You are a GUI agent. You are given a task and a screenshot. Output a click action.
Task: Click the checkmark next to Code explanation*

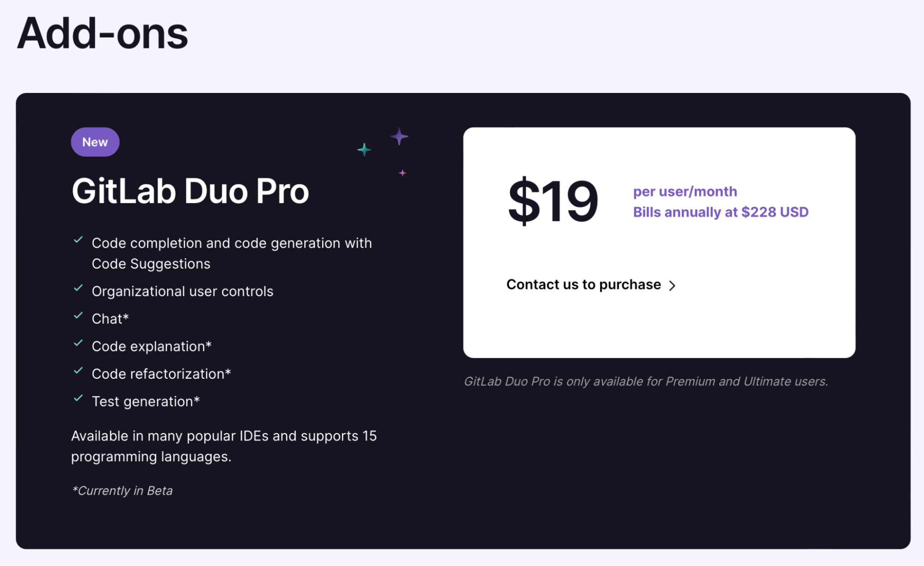pos(79,343)
